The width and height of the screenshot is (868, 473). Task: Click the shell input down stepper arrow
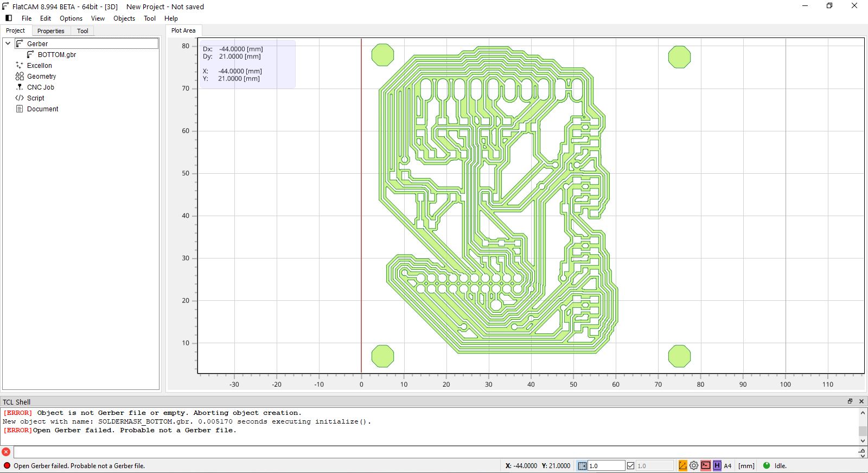[863, 455]
